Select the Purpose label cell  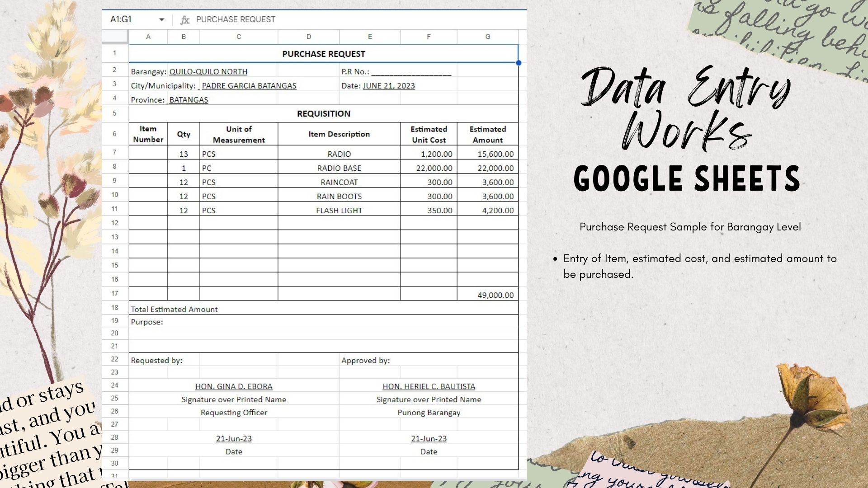coord(147,322)
